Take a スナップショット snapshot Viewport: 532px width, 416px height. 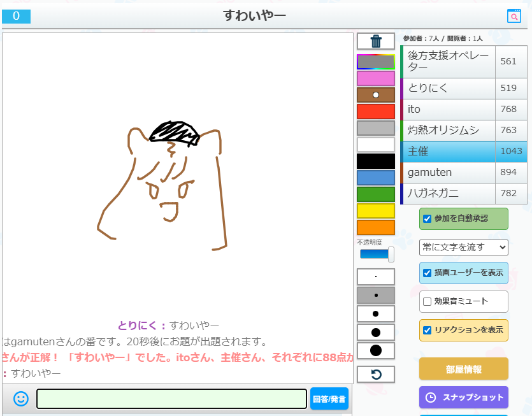pyautogui.click(x=463, y=398)
